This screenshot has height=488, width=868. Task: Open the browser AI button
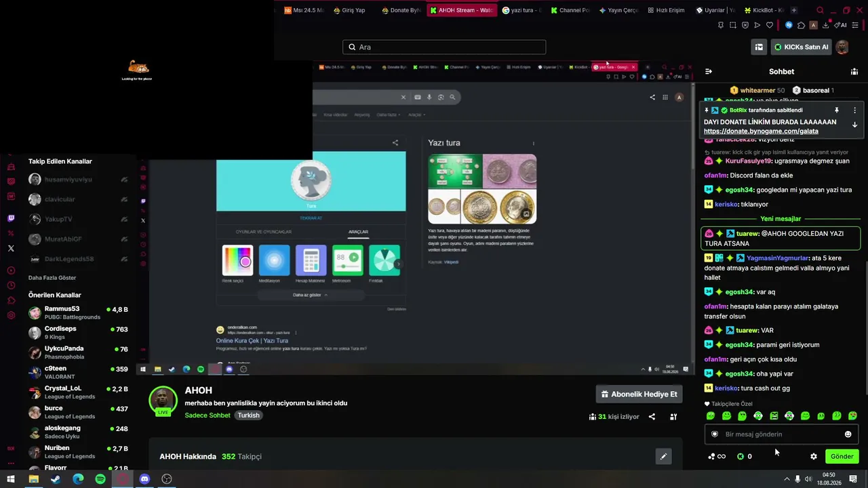(x=842, y=25)
